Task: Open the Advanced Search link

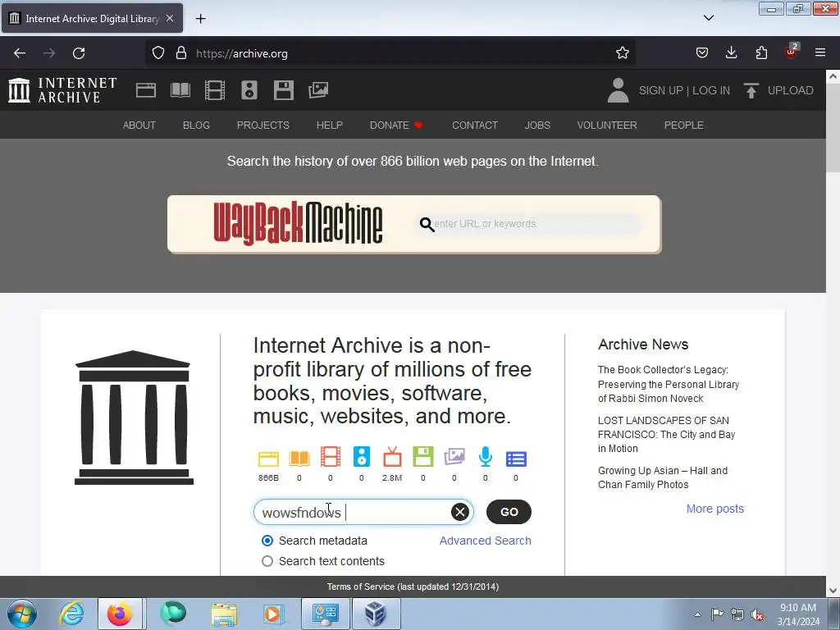Action: click(486, 541)
